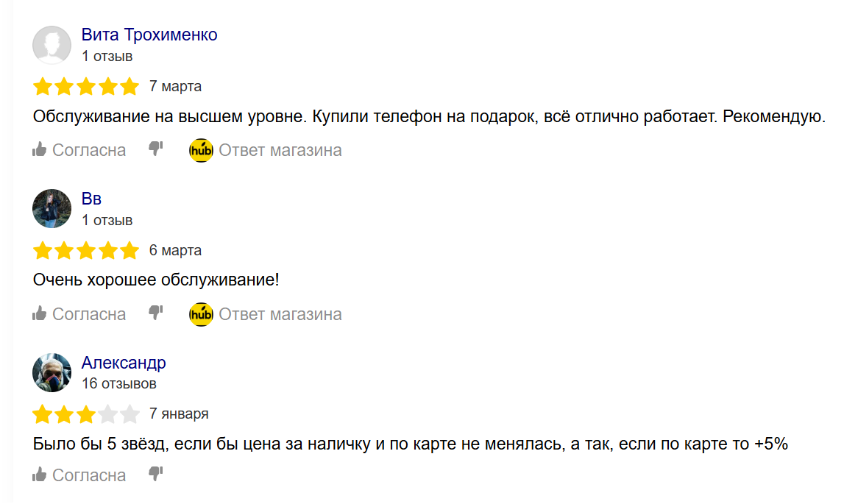Toggle Согласна on Вита Трохименко's review
The image size is (844, 504).
[89, 150]
